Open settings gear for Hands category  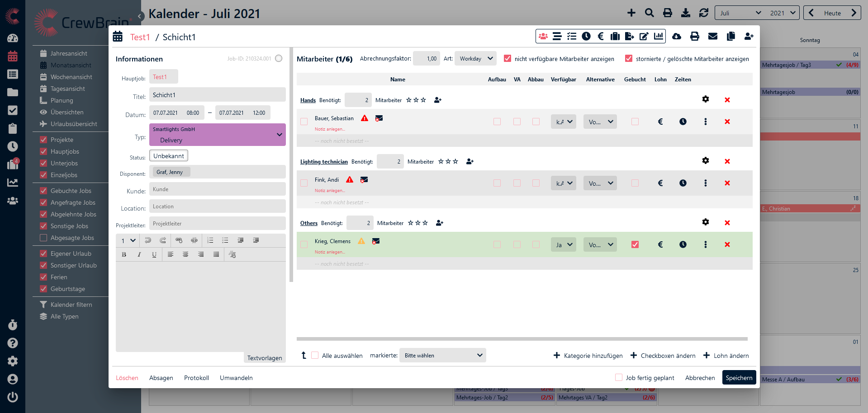706,99
